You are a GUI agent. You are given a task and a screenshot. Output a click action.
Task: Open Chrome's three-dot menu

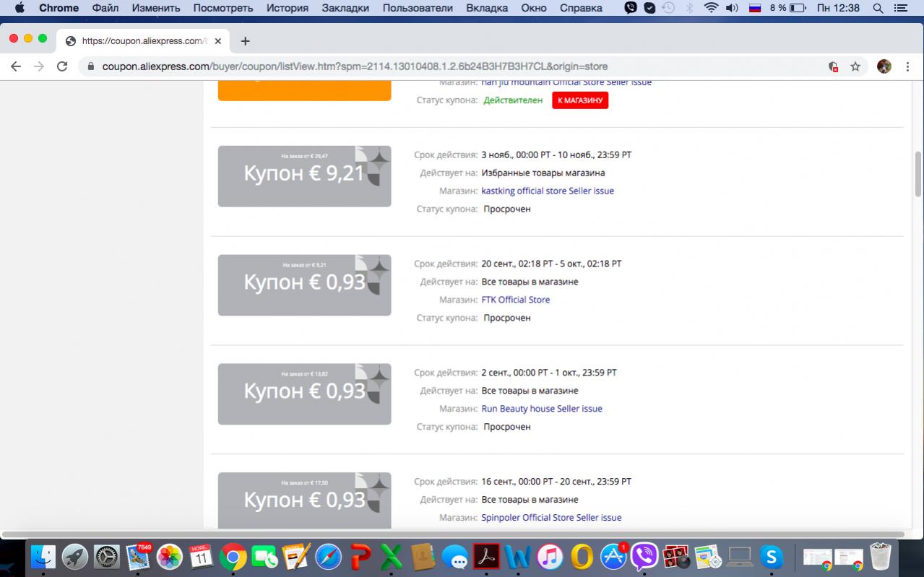(907, 66)
